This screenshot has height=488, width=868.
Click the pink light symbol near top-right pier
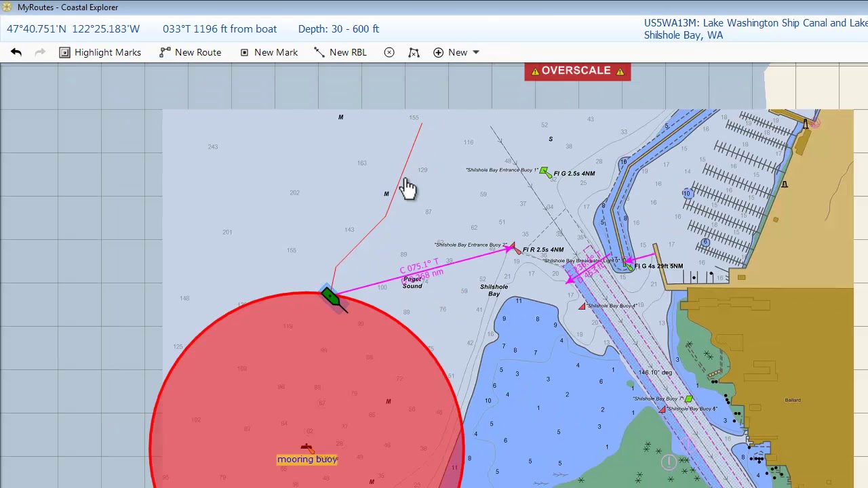coord(814,123)
